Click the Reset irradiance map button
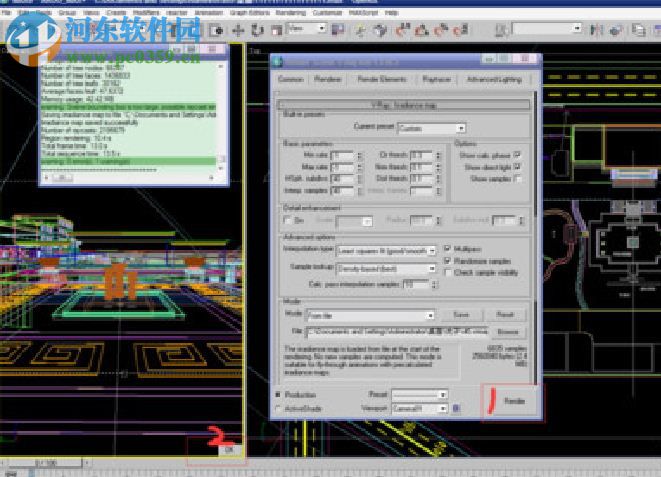661x477 pixels. click(x=505, y=315)
